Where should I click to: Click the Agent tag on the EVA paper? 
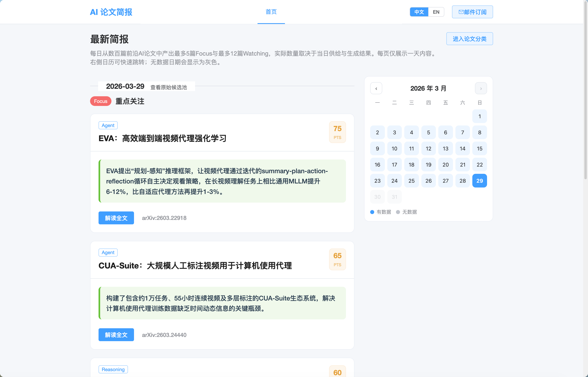tap(108, 125)
